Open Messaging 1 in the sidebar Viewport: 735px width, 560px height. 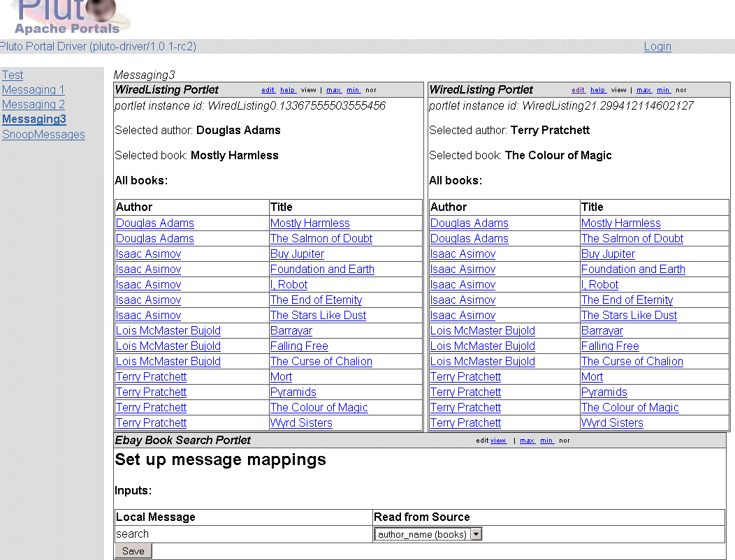click(x=34, y=89)
